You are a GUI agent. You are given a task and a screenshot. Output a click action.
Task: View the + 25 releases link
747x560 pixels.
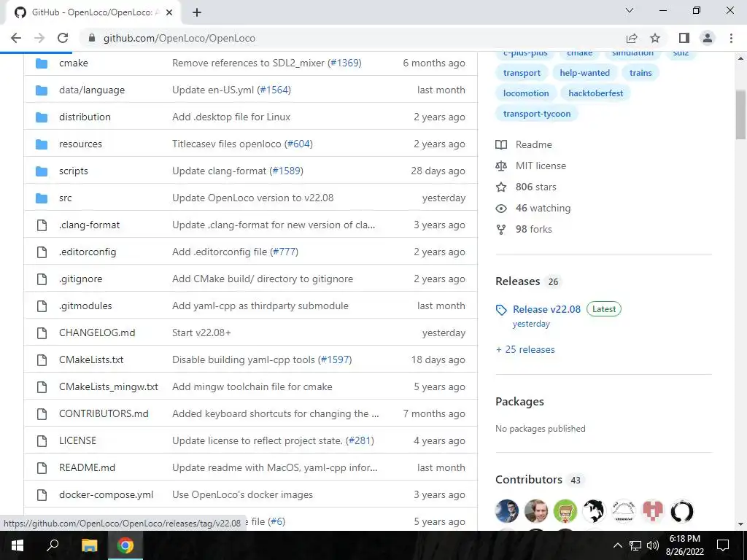(x=525, y=349)
